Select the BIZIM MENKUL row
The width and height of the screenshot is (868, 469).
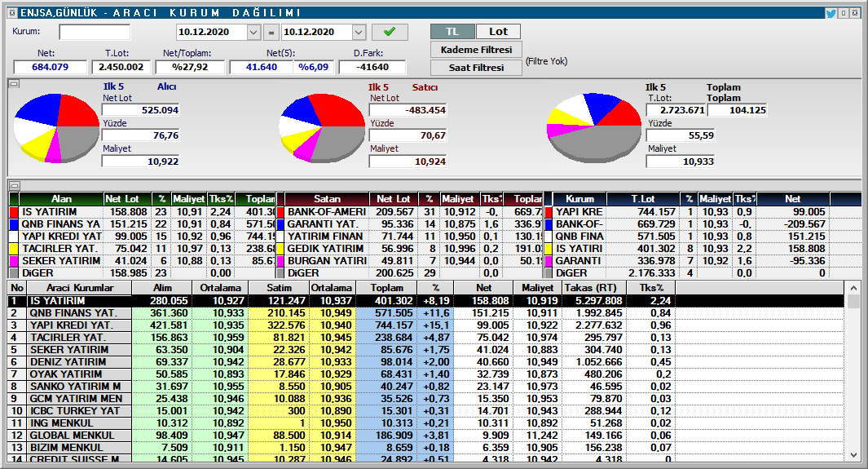pos(425,448)
